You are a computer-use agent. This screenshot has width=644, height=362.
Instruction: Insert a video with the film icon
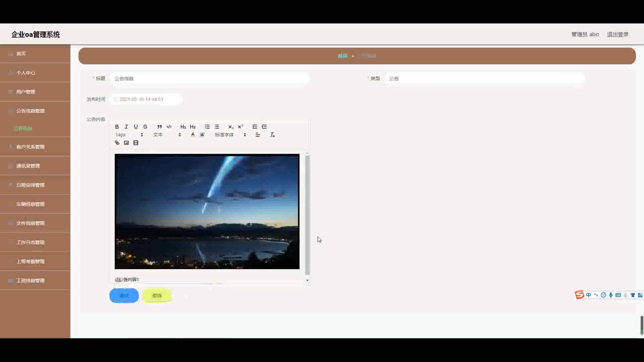click(136, 143)
